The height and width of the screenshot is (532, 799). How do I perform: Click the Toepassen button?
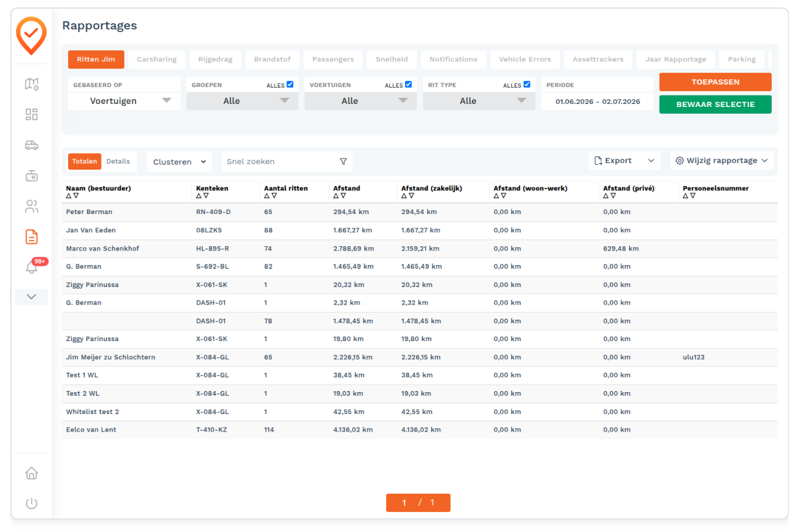[715, 82]
